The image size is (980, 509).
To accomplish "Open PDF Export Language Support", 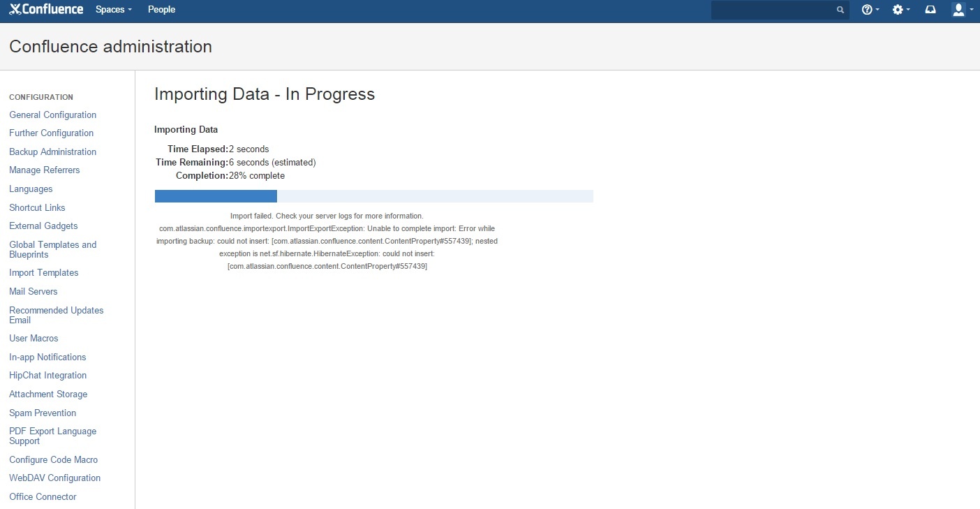I will click(x=53, y=436).
